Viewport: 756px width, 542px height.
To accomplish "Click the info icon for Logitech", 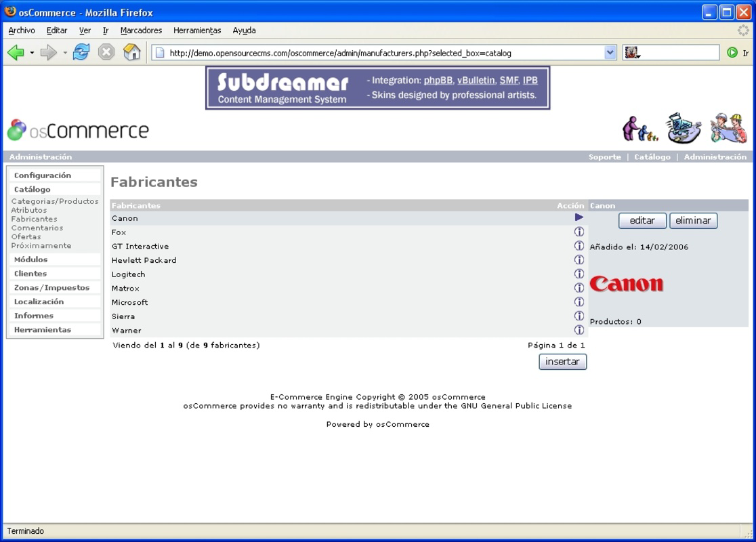I will [x=579, y=274].
